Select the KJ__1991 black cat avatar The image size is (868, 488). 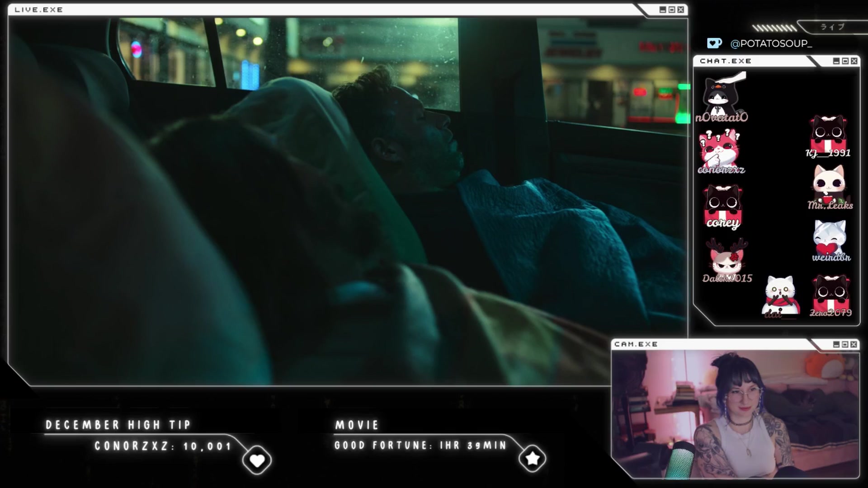coord(829,133)
